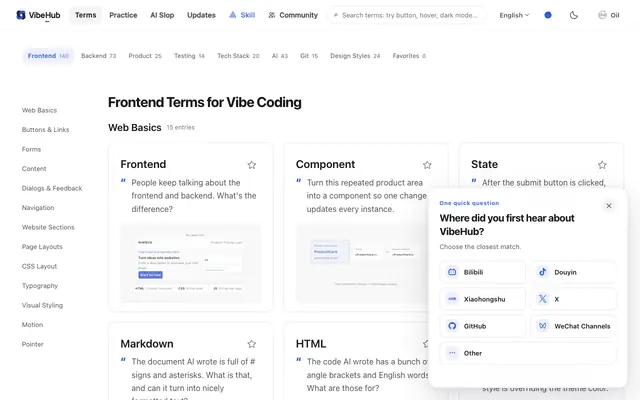Pick the blue theme color dot
This screenshot has width=640, height=400.
548,15
